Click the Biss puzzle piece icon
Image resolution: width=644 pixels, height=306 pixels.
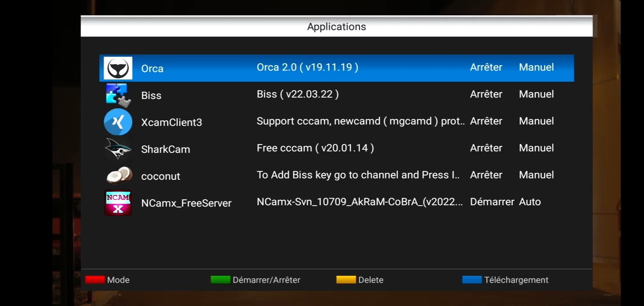click(116, 95)
